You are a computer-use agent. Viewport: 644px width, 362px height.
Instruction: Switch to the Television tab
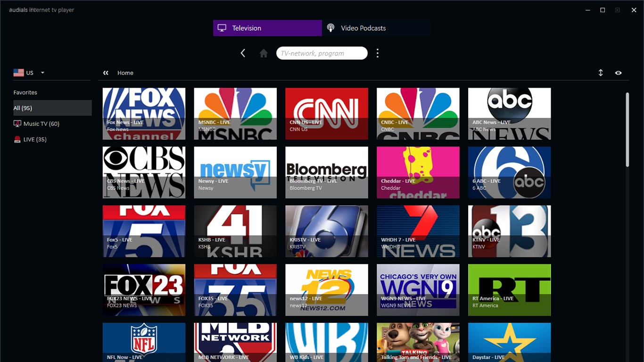tap(267, 28)
